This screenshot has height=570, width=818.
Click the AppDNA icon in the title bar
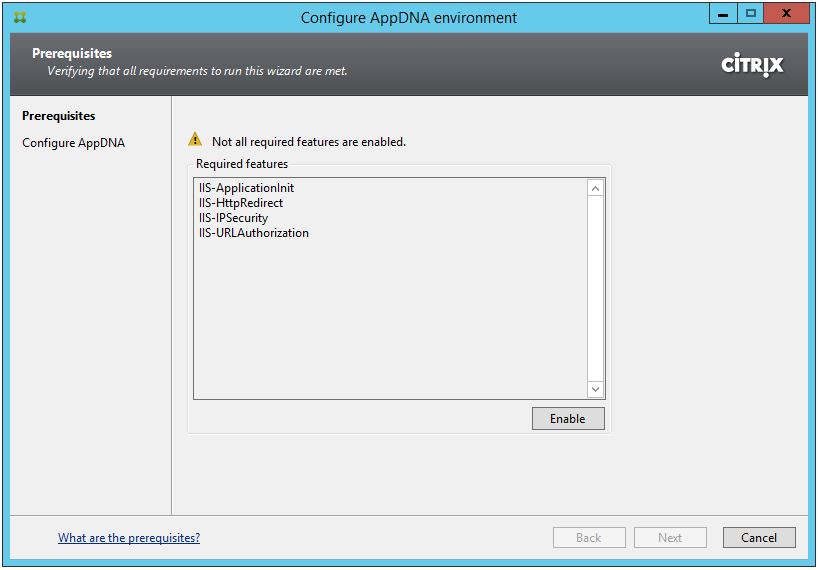tap(20, 17)
